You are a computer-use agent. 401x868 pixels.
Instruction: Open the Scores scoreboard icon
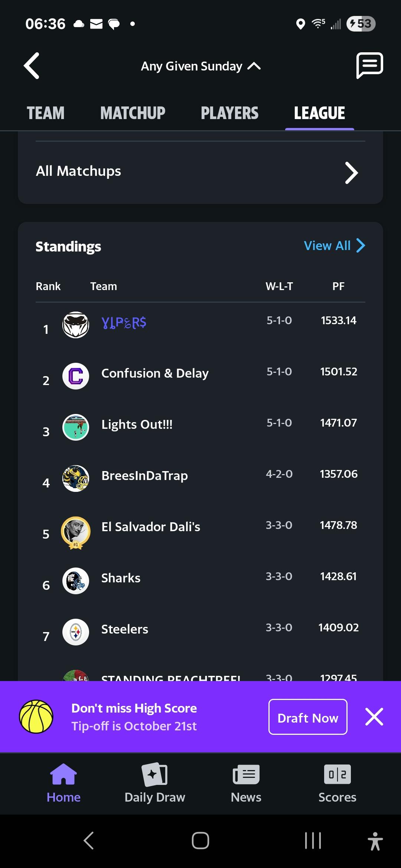pos(337,774)
